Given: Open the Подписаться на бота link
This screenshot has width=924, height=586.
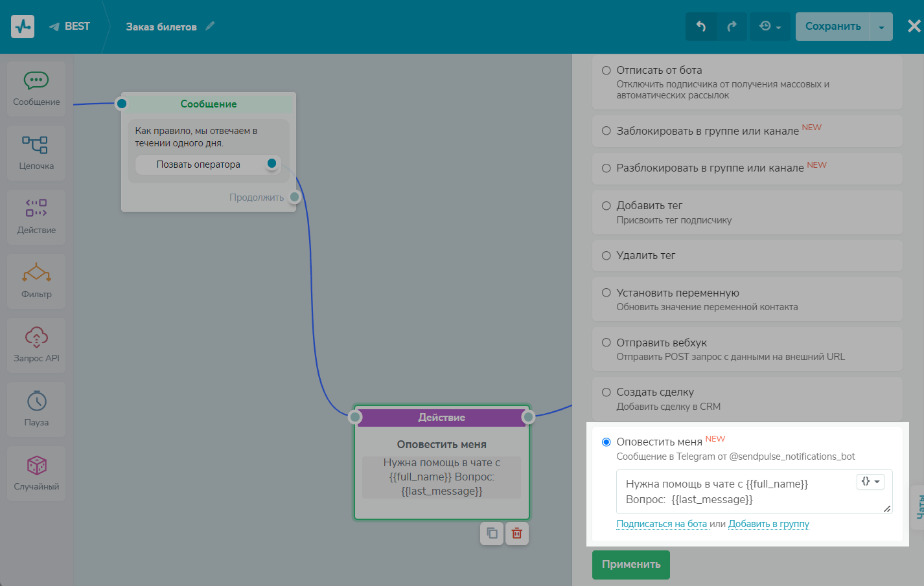Looking at the screenshot, I should pyautogui.click(x=662, y=524).
